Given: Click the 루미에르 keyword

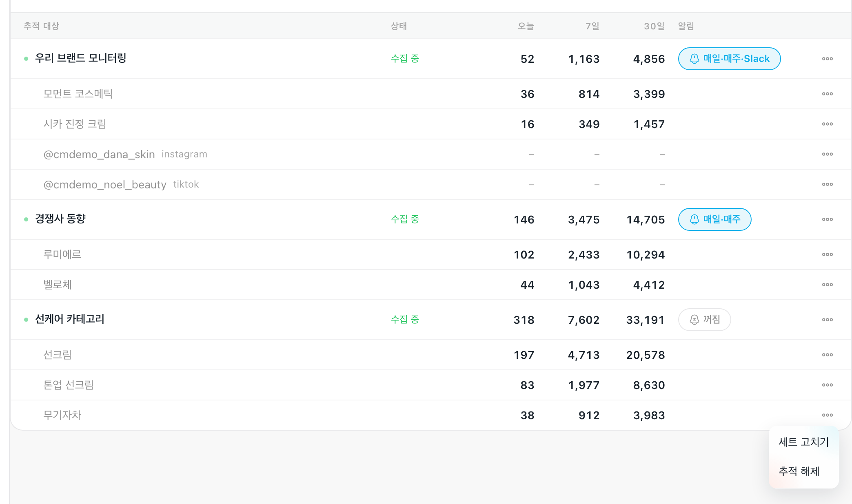Looking at the screenshot, I should [x=62, y=254].
